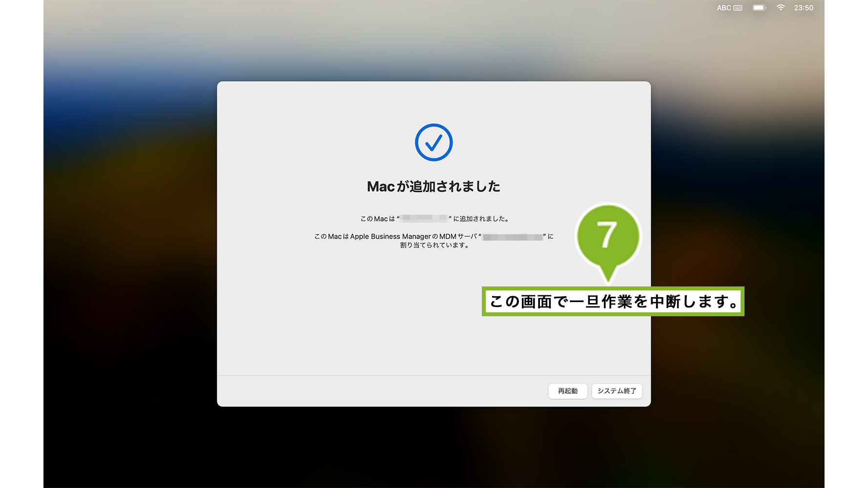Click the Apple Business Manager MDM server text
Viewport: 868px width, 488px height.
(x=434, y=236)
